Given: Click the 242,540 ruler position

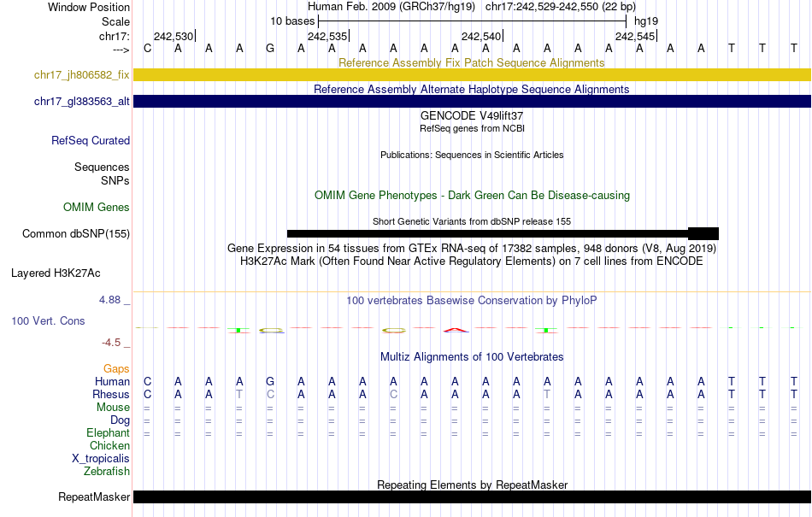Looking at the screenshot, I should click(481, 36).
